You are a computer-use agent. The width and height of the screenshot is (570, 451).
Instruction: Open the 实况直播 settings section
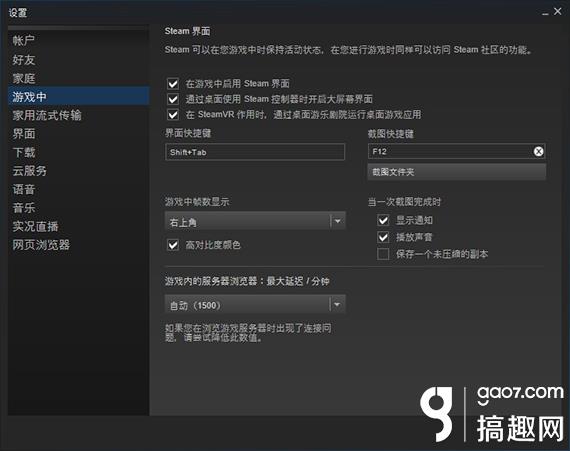coord(78,226)
